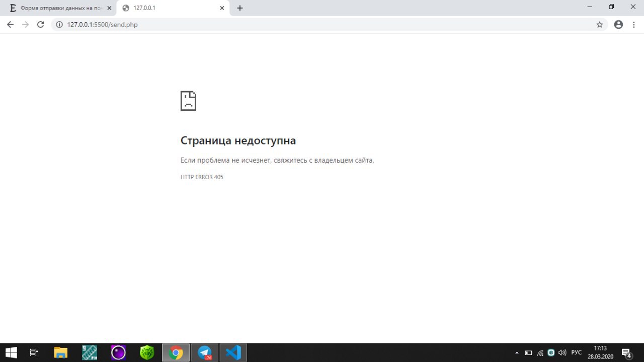Click the sad page error icon
Screen dimensions: 644x362
click(188, 101)
